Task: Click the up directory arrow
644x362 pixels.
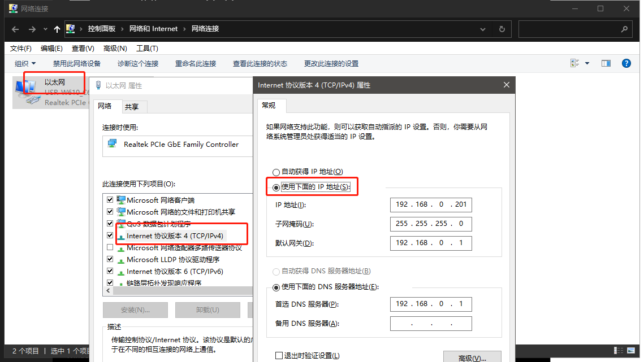Action: pos(57,29)
